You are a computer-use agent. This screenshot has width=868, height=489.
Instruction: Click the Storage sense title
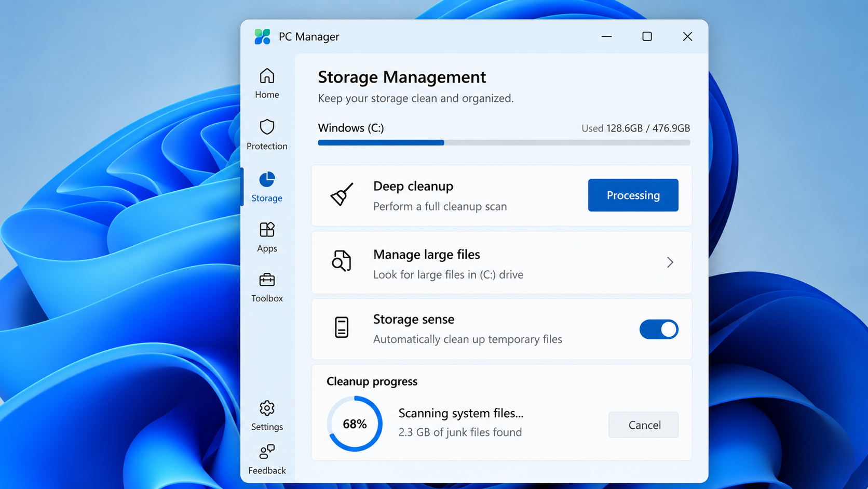pyautogui.click(x=414, y=319)
